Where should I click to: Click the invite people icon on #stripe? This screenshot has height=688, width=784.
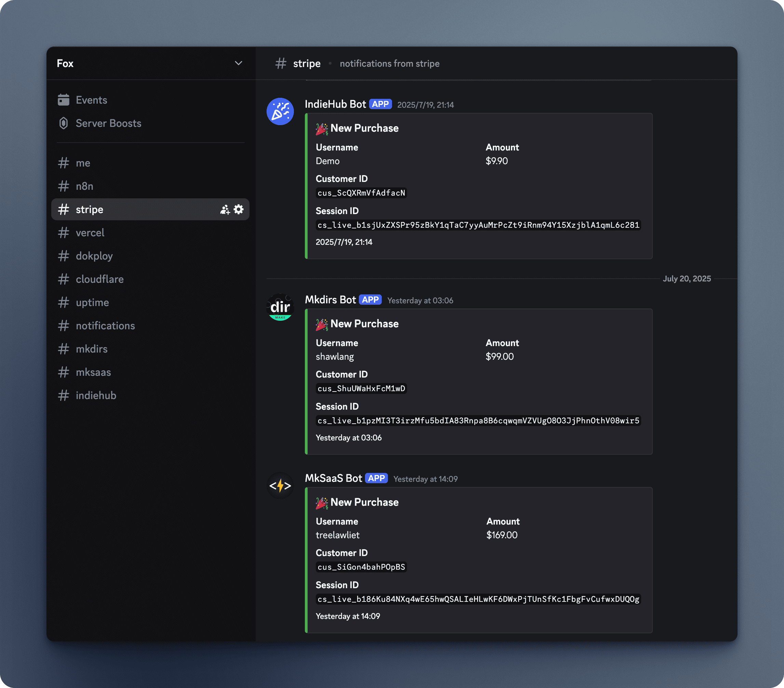(225, 210)
